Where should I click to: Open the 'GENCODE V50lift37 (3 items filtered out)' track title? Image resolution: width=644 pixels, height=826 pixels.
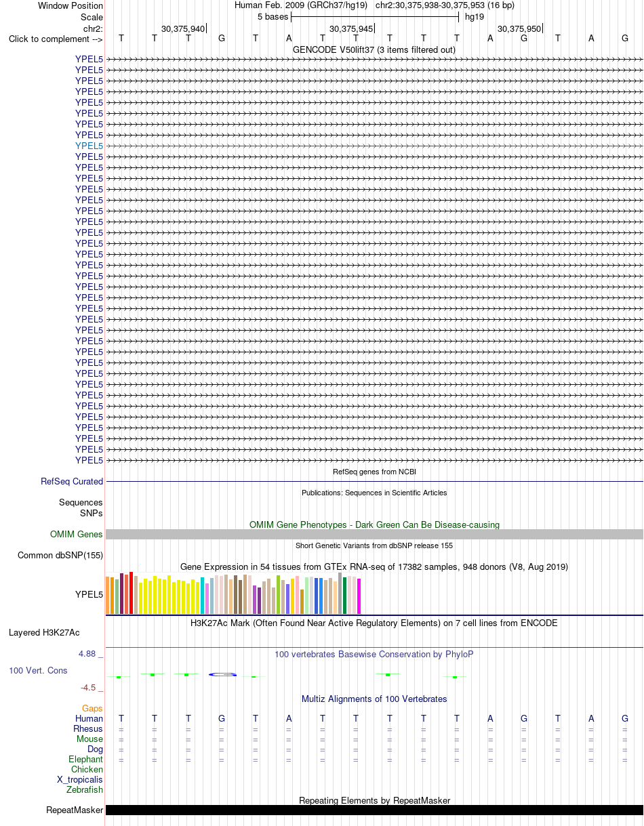(374, 49)
